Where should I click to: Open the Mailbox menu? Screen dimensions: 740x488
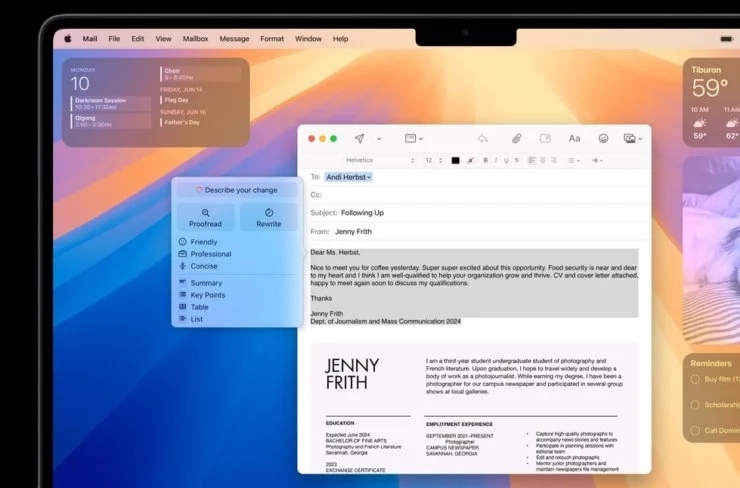point(195,39)
